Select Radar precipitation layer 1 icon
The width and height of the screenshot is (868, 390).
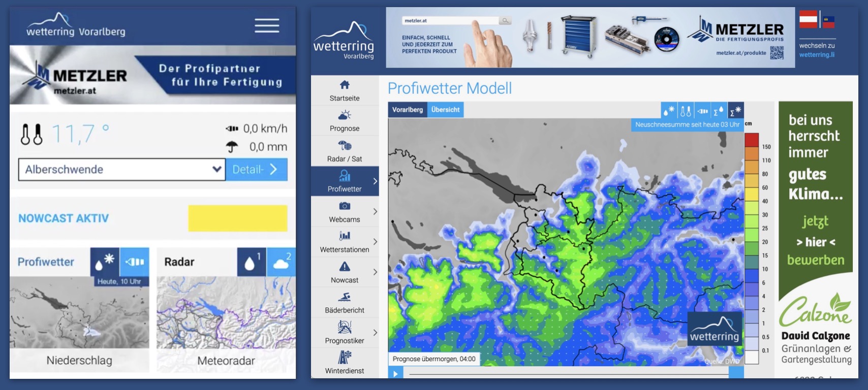click(252, 262)
